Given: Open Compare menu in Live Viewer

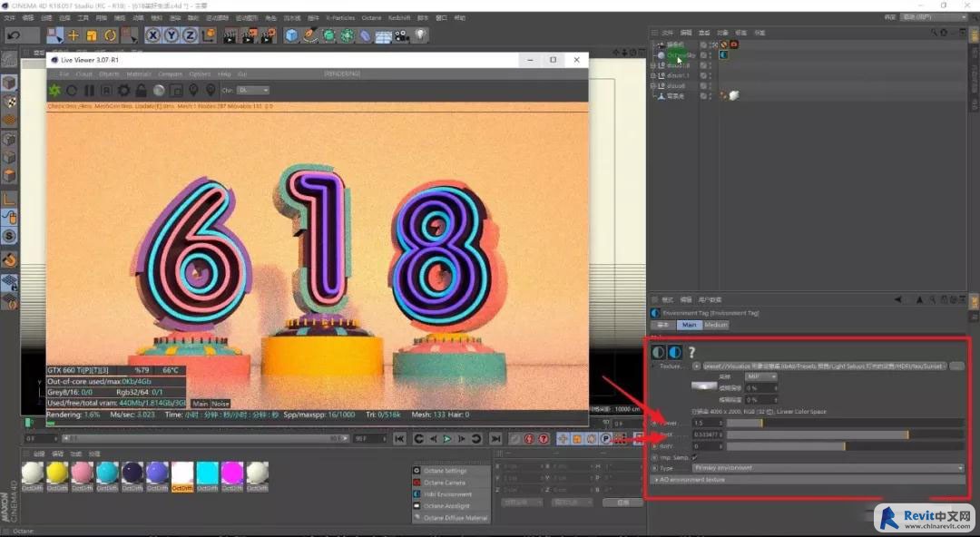Looking at the screenshot, I should click(x=170, y=73).
